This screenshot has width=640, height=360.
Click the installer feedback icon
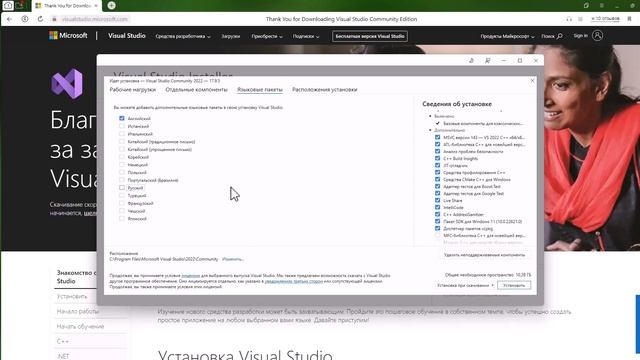(x=487, y=60)
